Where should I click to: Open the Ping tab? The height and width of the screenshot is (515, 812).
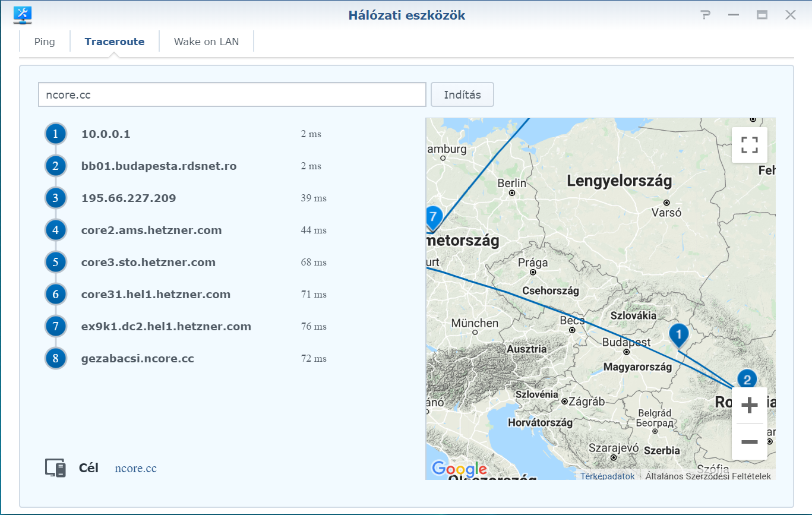(x=45, y=42)
